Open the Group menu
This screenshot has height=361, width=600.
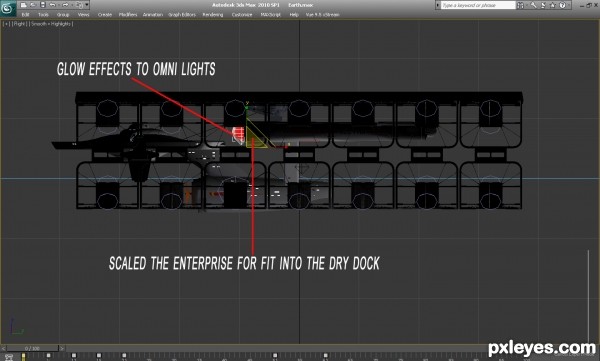(x=63, y=15)
